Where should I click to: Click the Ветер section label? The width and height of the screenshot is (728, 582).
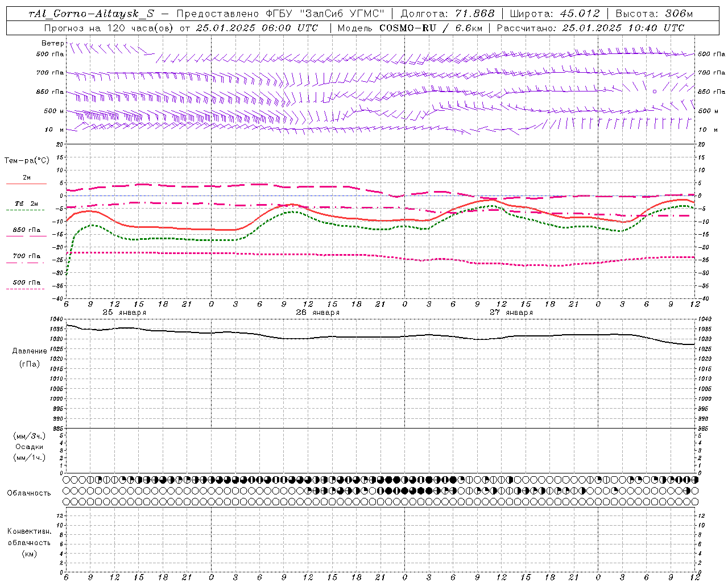[53, 43]
